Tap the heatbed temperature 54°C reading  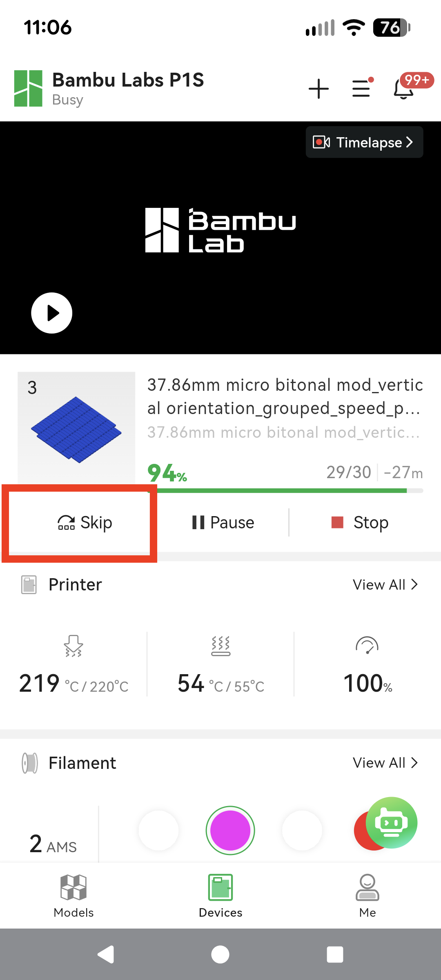tap(220, 666)
